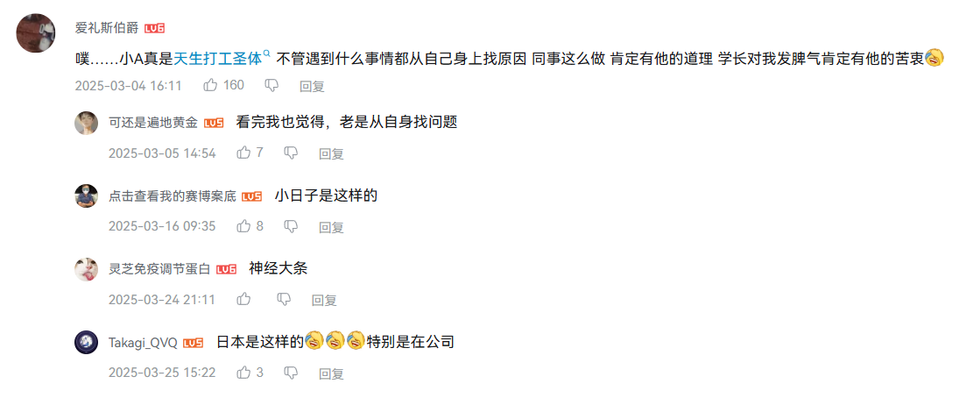Reply to 灵芝免疫调节蛋白's comment

point(324,300)
